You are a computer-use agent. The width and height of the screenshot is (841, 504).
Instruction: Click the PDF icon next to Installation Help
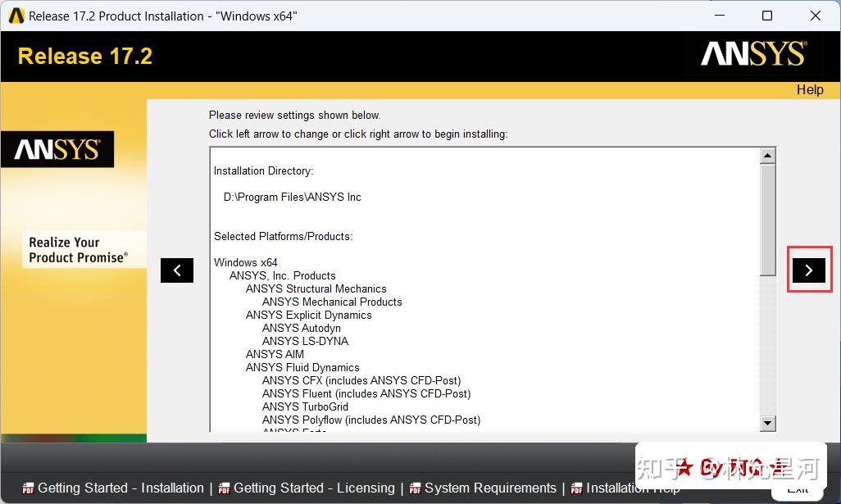pos(579,488)
